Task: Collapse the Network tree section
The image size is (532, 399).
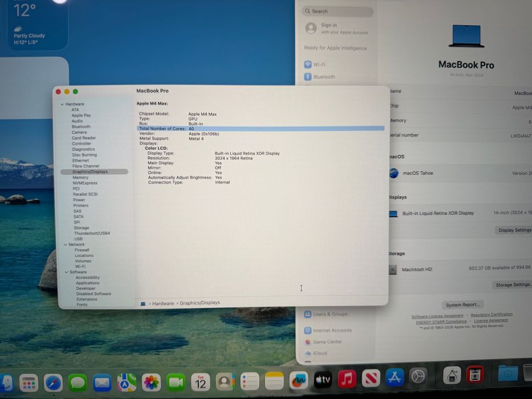Action: coord(66,245)
